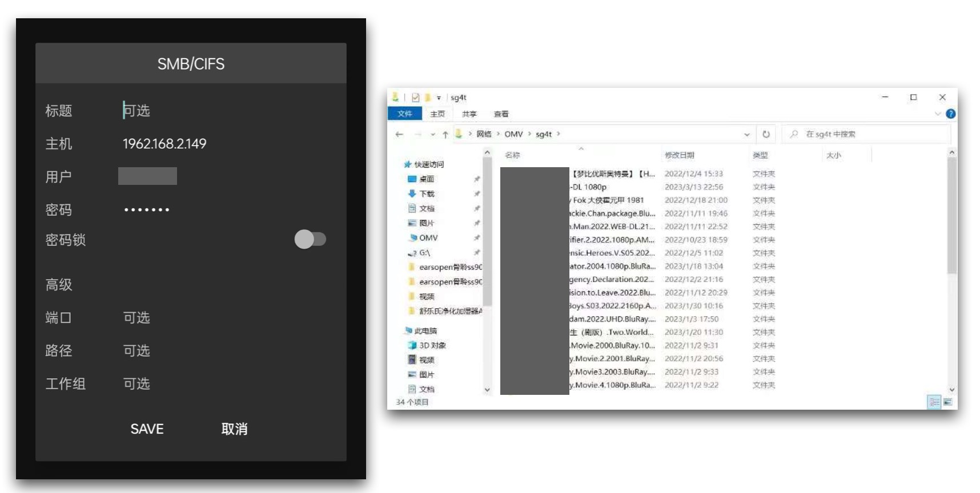Open 图片 under 此电脑
This screenshot has width=980, height=493.
point(421,375)
